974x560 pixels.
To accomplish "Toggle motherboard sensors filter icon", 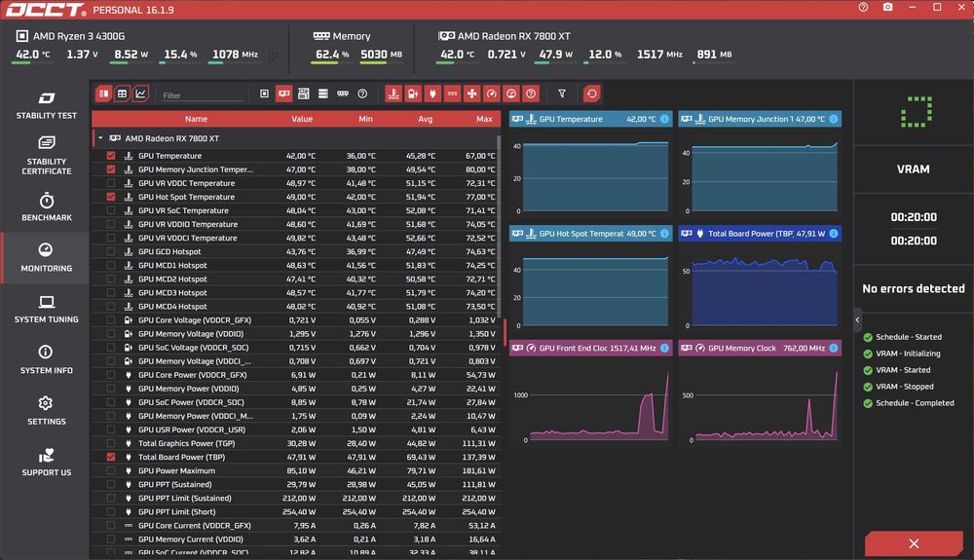I will coord(304,93).
